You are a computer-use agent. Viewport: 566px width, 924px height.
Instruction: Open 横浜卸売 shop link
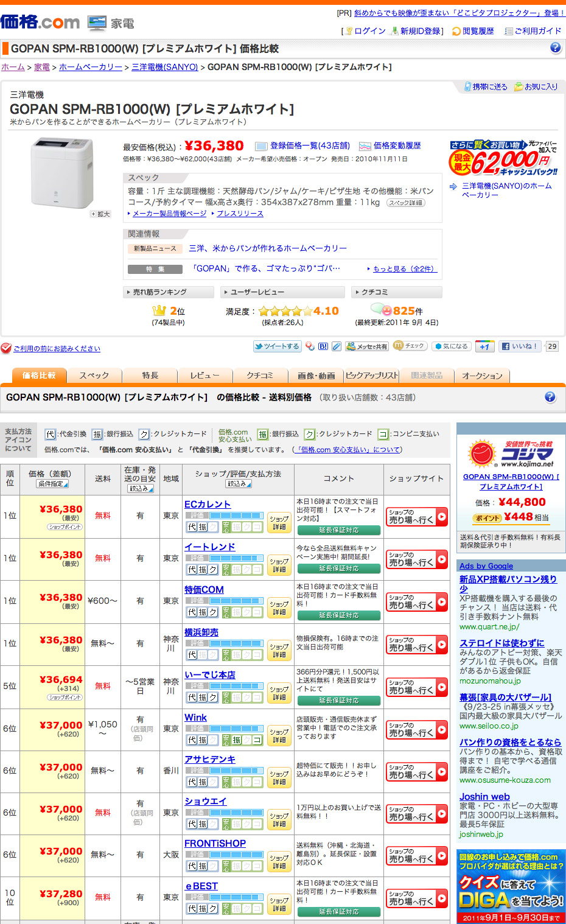(x=201, y=632)
